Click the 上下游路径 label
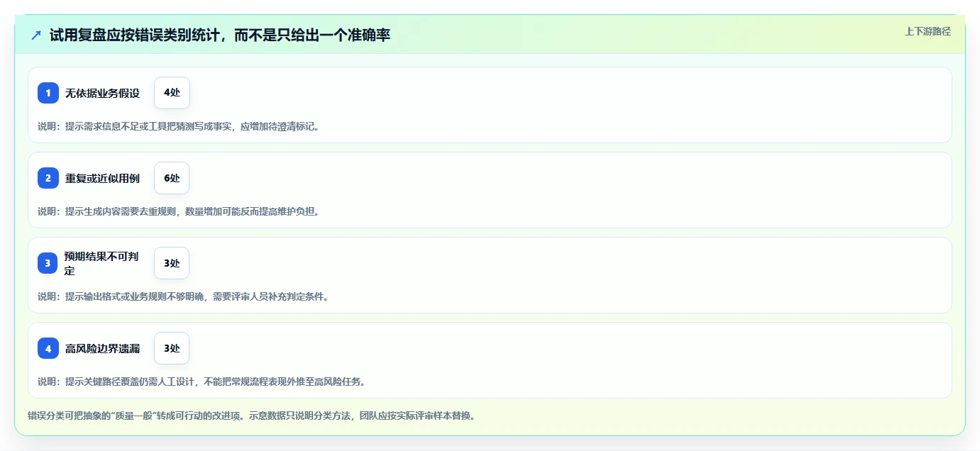 click(927, 31)
